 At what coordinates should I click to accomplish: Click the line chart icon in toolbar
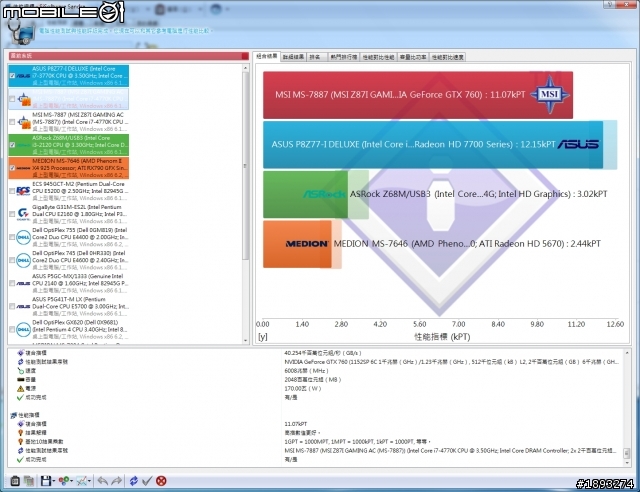[82, 481]
